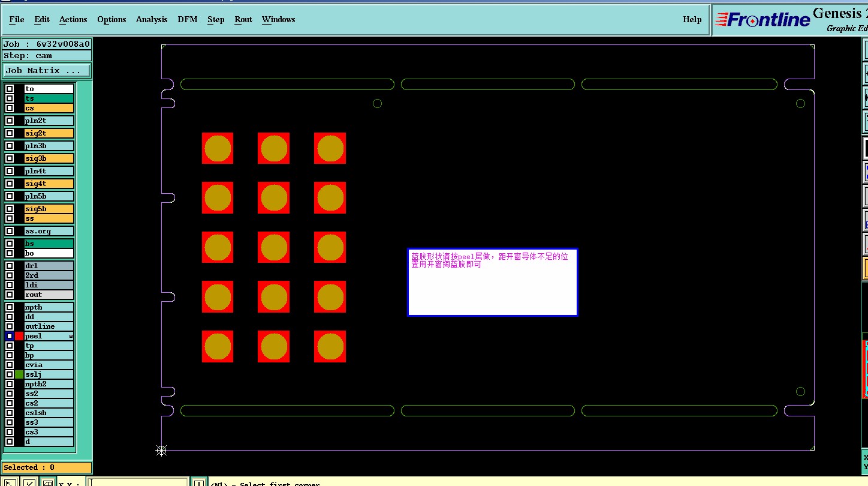
Task: Select the pln4t layer name
Action: coord(49,171)
